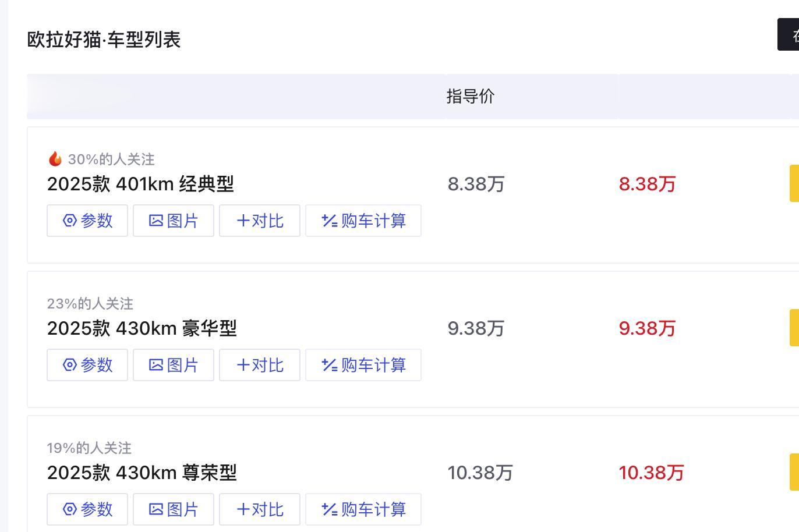
Task: Click the 图片 icon for 401km 经典型
Action: [156, 221]
